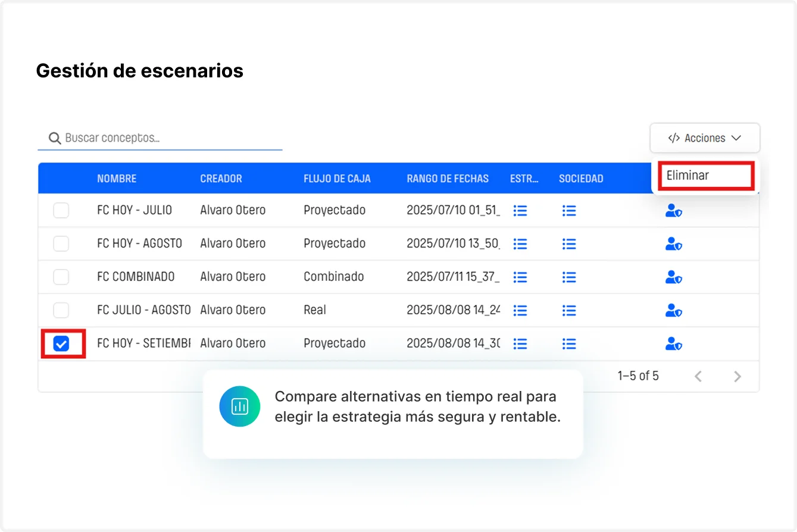Open the estrategia list icon for FC HOY - JULIO

tap(520, 210)
